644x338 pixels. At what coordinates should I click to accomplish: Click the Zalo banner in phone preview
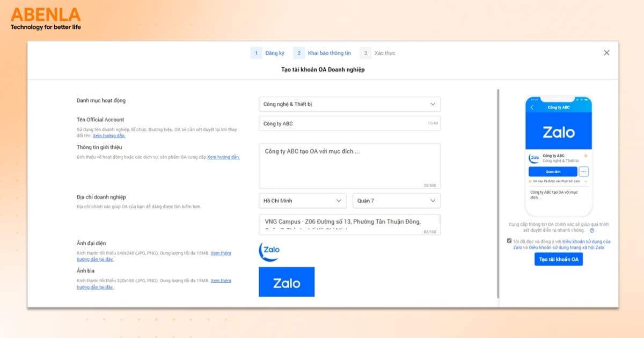coord(559,132)
